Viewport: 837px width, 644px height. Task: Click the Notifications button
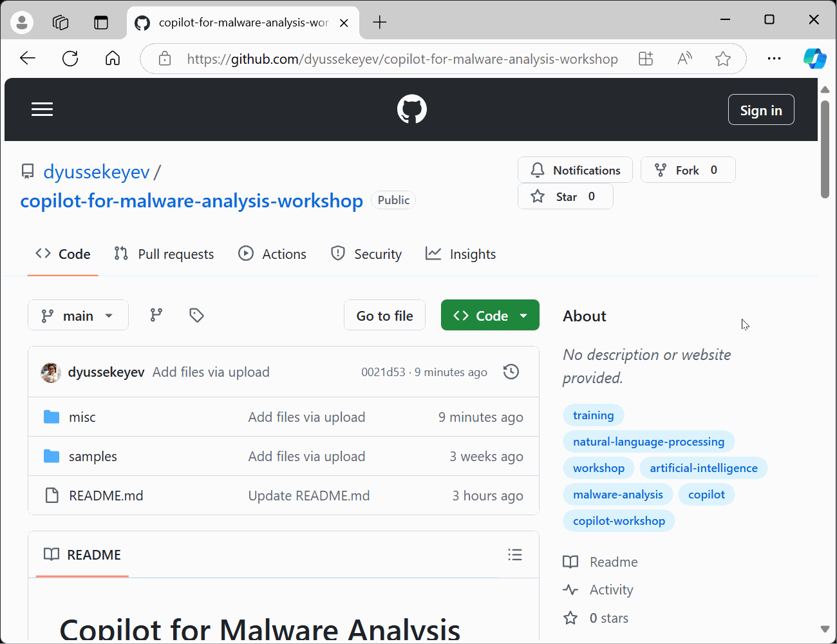click(x=575, y=170)
